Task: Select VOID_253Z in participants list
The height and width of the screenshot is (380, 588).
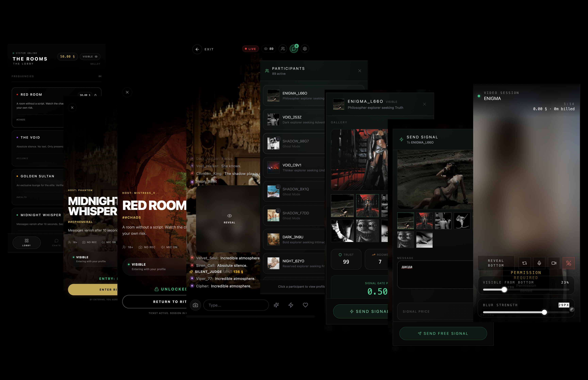Action: pos(294,120)
